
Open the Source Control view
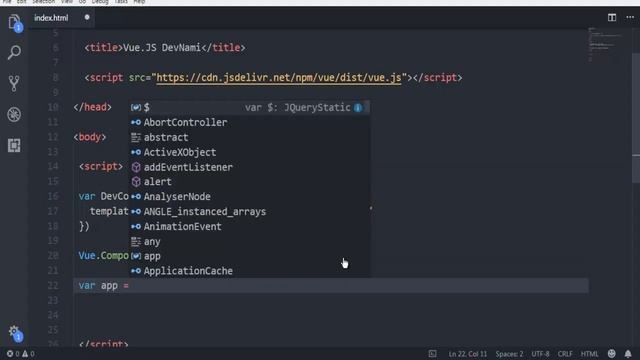click(14, 83)
